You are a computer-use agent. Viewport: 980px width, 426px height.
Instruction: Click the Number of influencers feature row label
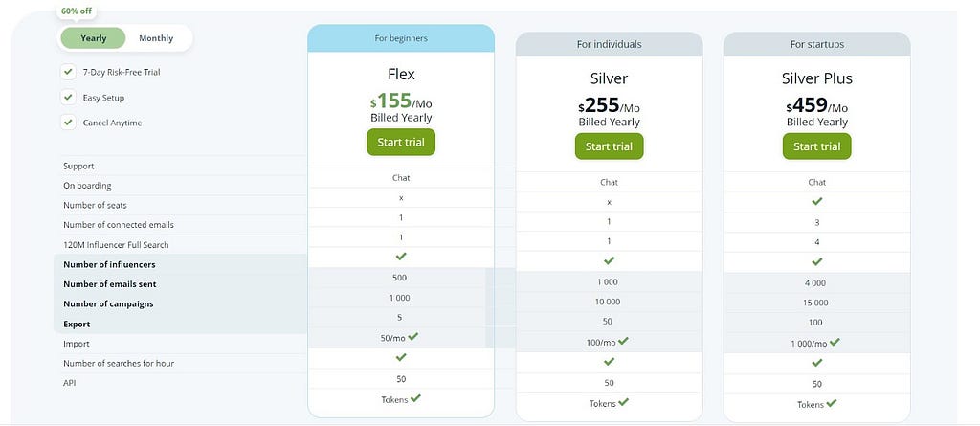109,264
